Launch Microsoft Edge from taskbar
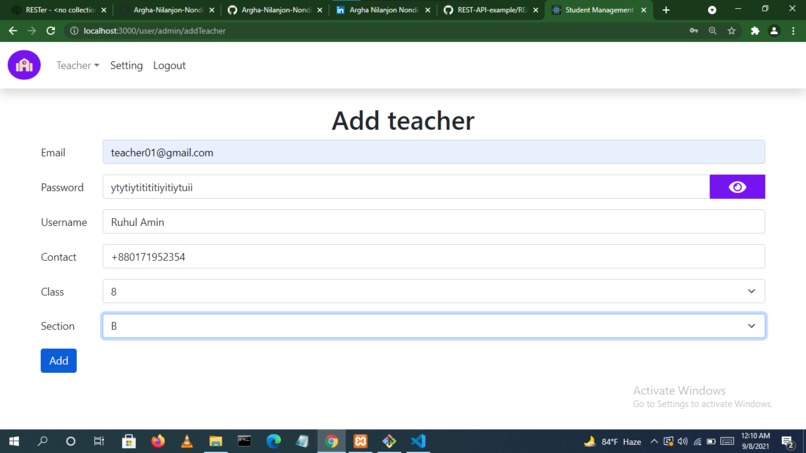806x453 pixels. (x=273, y=441)
